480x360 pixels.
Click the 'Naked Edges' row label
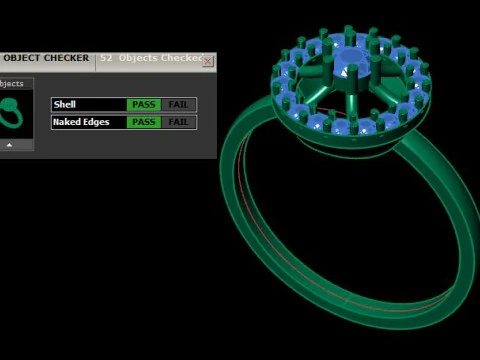click(x=81, y=122)
